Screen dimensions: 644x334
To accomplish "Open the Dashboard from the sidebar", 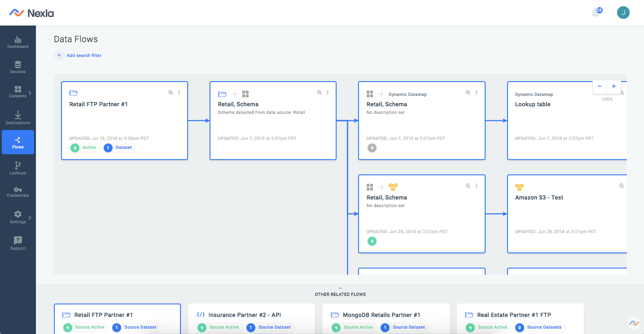I will click(x=18, y=42).
